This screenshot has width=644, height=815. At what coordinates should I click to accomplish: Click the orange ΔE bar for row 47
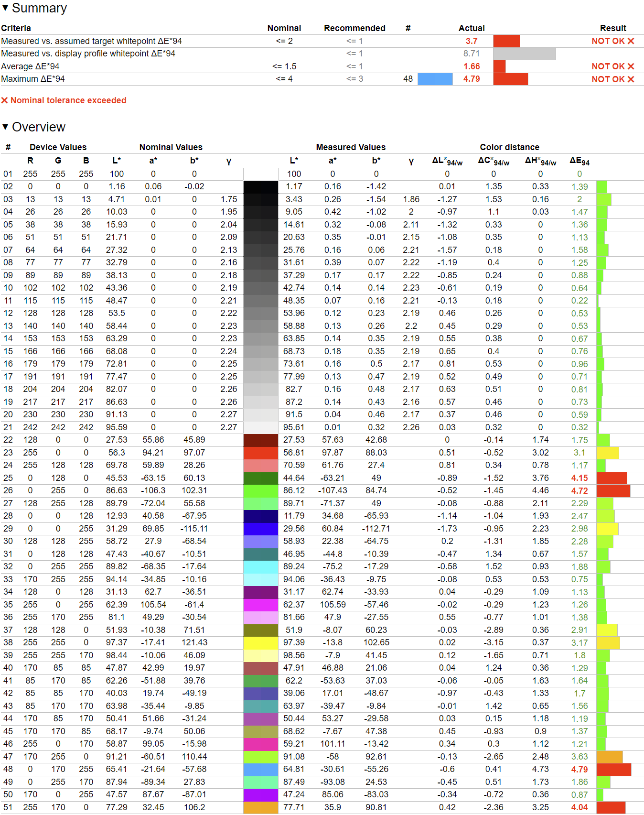610,757
